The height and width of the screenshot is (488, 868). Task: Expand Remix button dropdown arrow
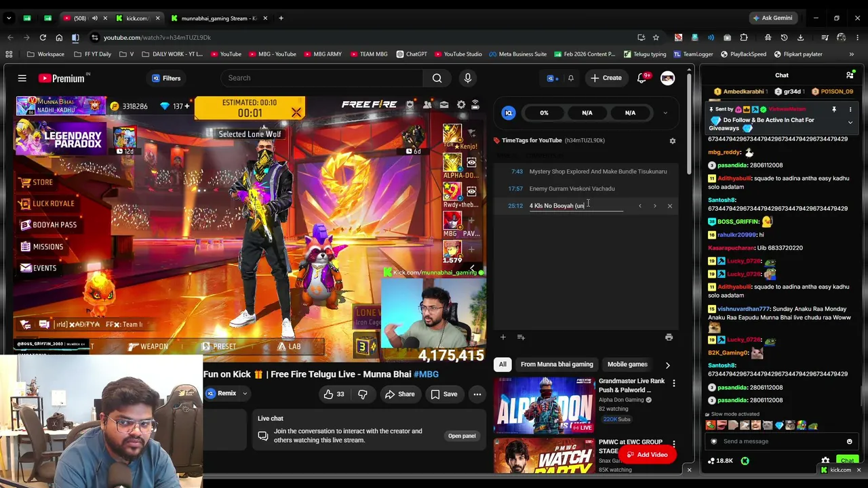click(x=245, y=394)
